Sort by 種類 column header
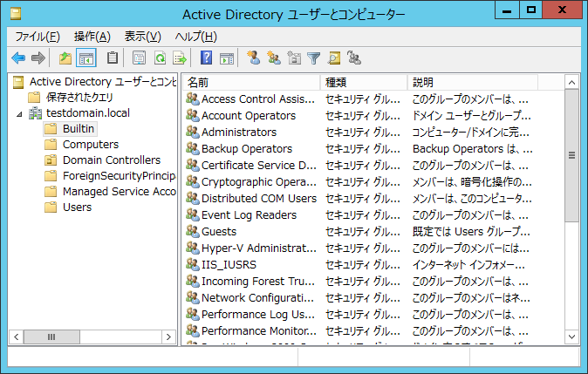 pyautogui.click(x=364, y=83)
